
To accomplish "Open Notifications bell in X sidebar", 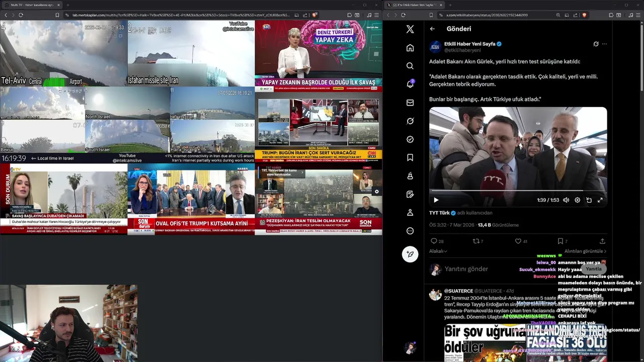I will 410,84.
